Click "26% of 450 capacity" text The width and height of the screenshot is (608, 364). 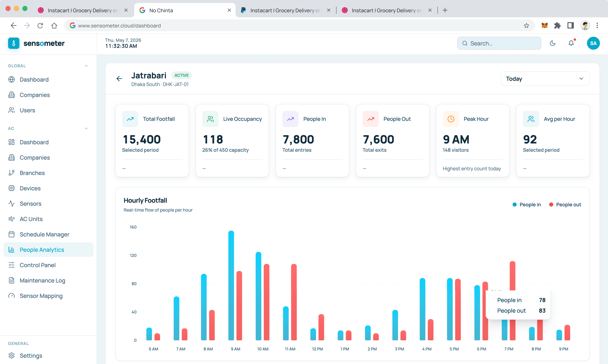coord(225,150)
